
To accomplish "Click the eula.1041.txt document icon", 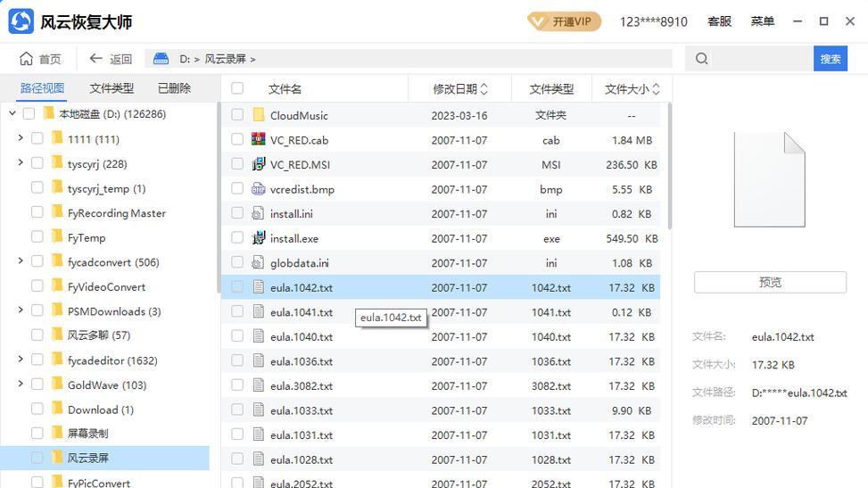I will point(259,311).
